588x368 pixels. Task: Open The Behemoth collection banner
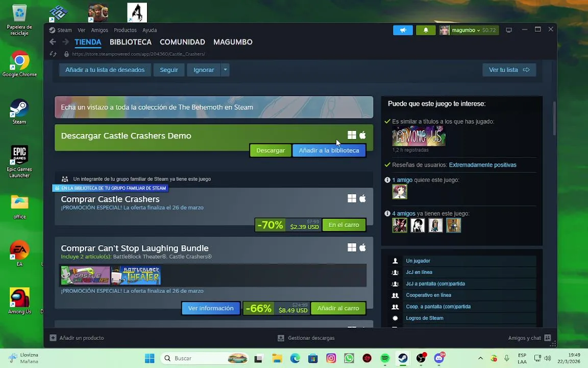214,107
